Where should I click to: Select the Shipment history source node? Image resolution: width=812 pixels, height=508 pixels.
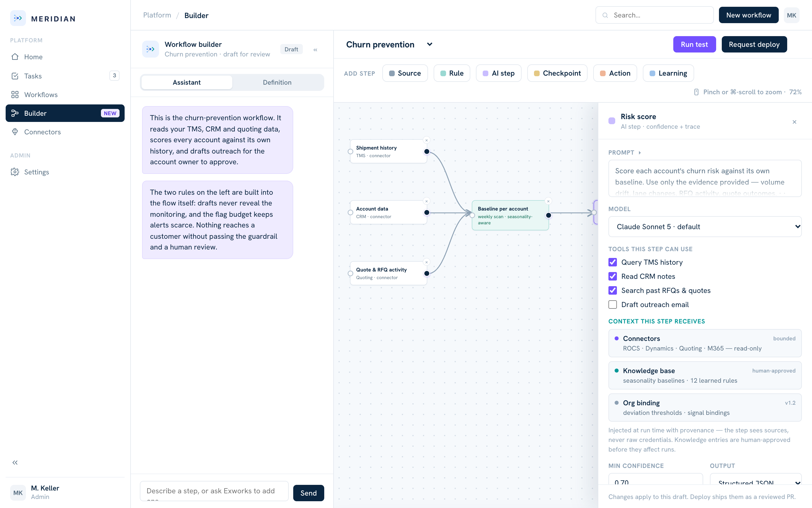(388, 152)
